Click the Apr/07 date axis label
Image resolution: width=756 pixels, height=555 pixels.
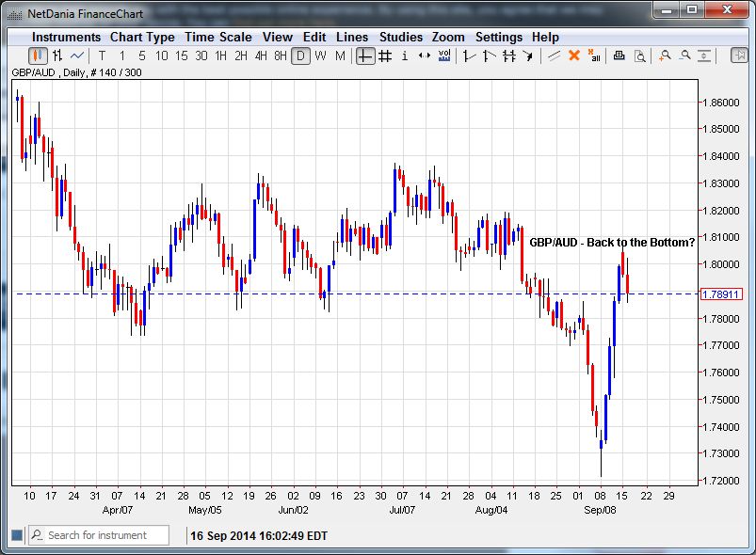[x=117, y=510]
